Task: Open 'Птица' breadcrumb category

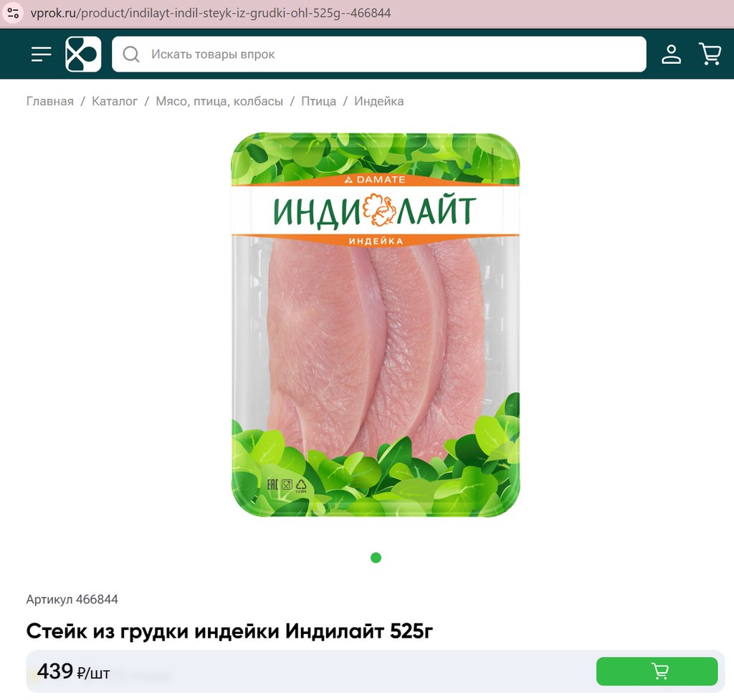Action: tap(318, 101)
